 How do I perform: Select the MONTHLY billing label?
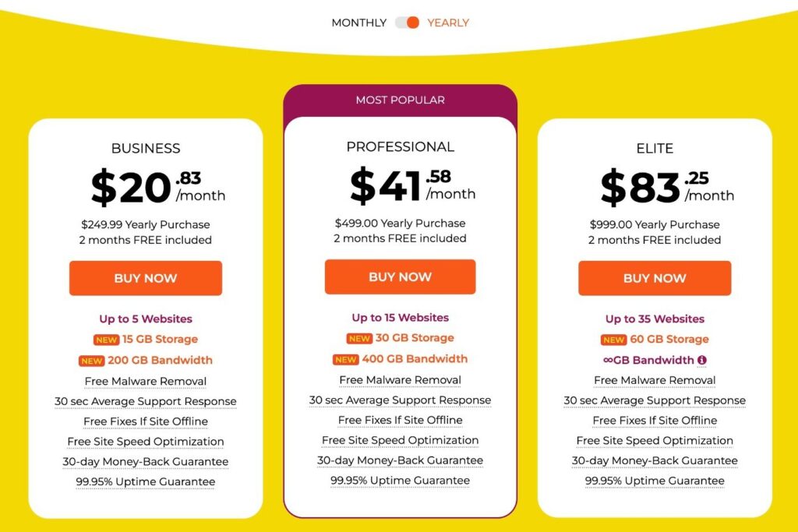pyautogui.click(x=358, y=23)
